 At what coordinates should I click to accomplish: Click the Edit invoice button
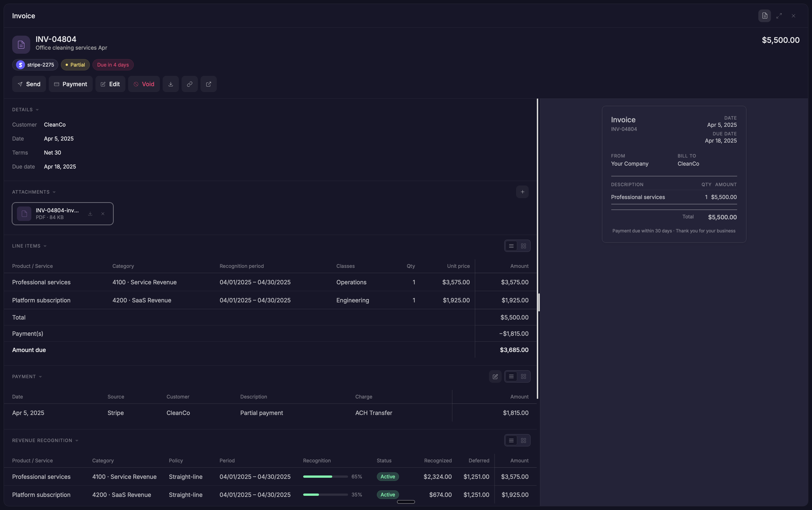pos(110,84)
